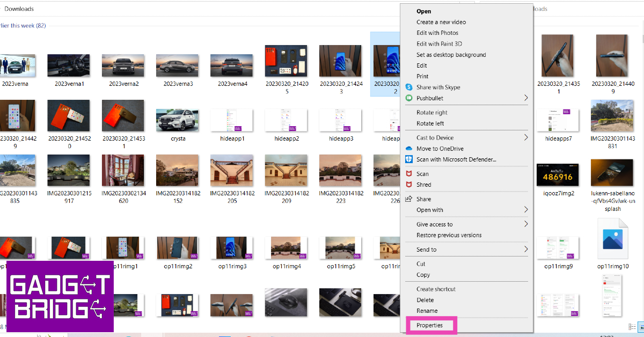Click the Share arrow icon in the menu
The width and height of the screenshot is (644, 337).
coord(409,199)
